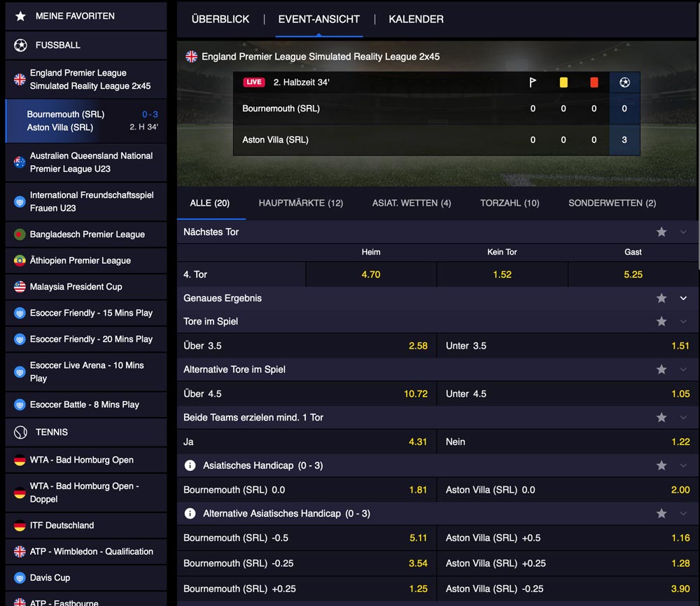
Task: Open the Torzahl (10) tab
Action: (510, 203)
